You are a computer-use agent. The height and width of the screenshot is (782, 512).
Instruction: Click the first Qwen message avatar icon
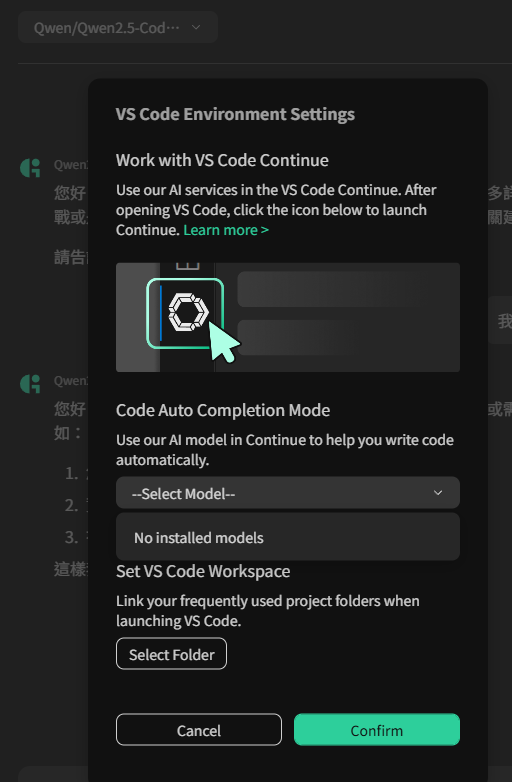pos(30,168)
